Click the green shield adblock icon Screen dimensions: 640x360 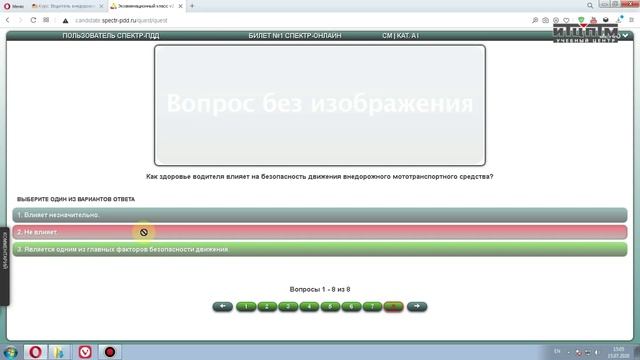(581, 20)
